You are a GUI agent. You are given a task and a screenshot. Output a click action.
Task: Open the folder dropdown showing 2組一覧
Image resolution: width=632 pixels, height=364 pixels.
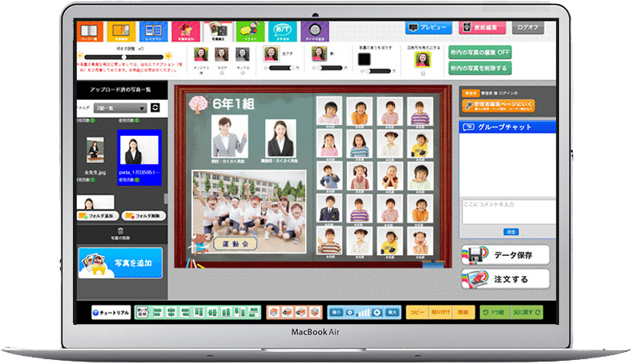point(120,108)
